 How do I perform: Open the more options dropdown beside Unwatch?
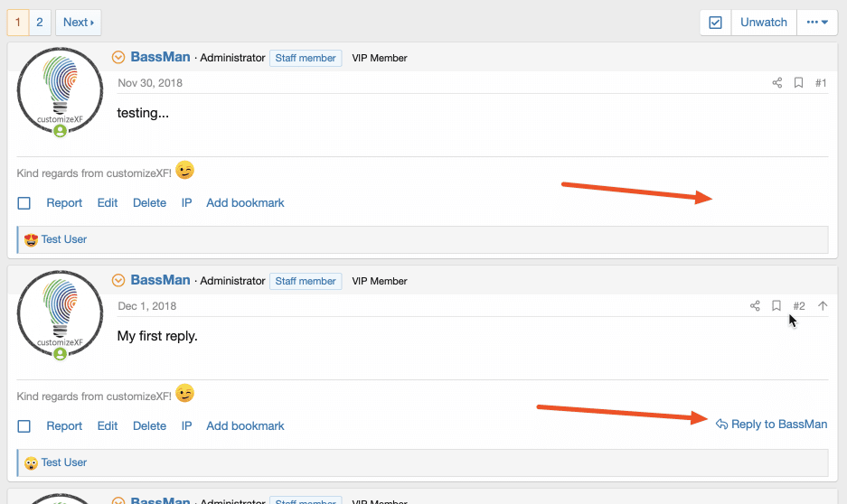coord(817,23)
